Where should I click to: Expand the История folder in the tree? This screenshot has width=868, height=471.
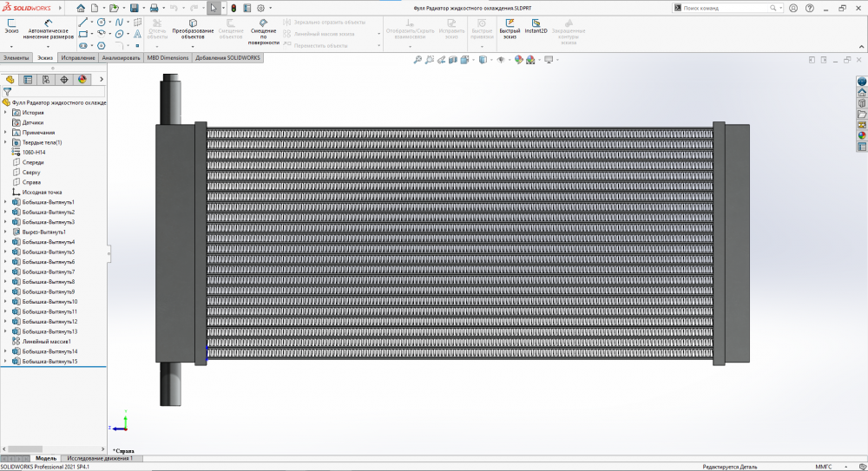[x=5, y=113]
